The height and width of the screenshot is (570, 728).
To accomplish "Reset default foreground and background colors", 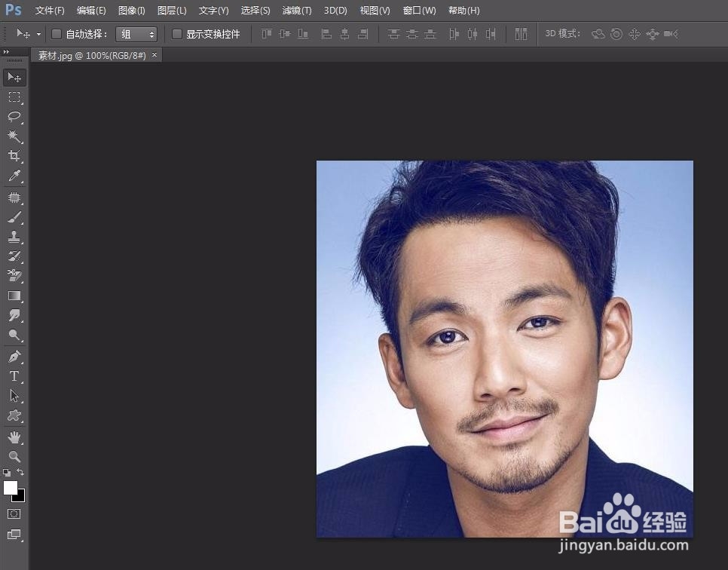I will click(x=7, y=473).
